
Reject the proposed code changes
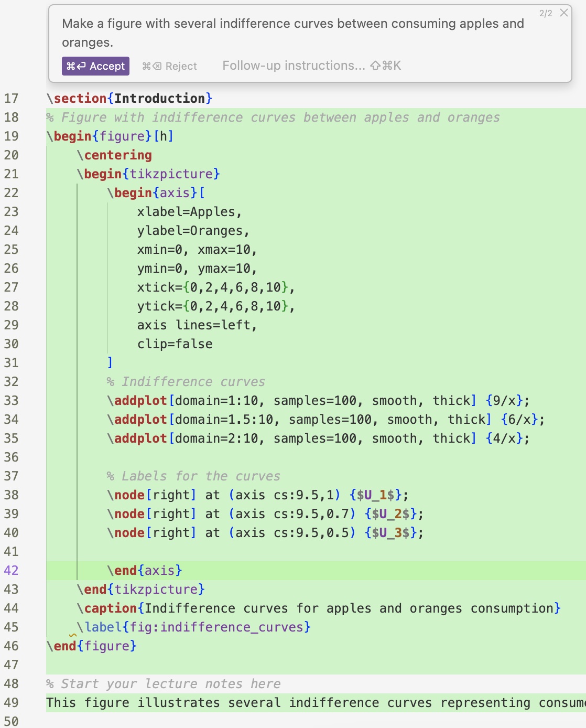(x=170, y=66)
